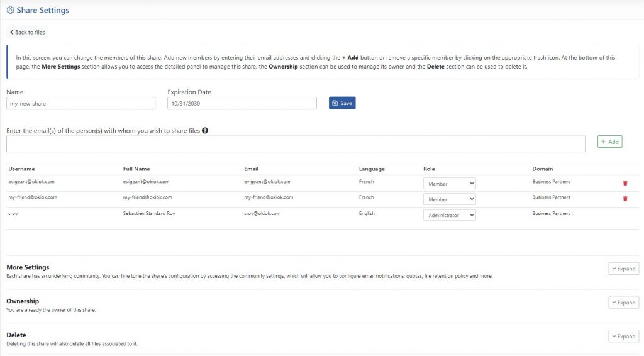Remove my-friend@okiok.com using its trash icon

point(625,199)
